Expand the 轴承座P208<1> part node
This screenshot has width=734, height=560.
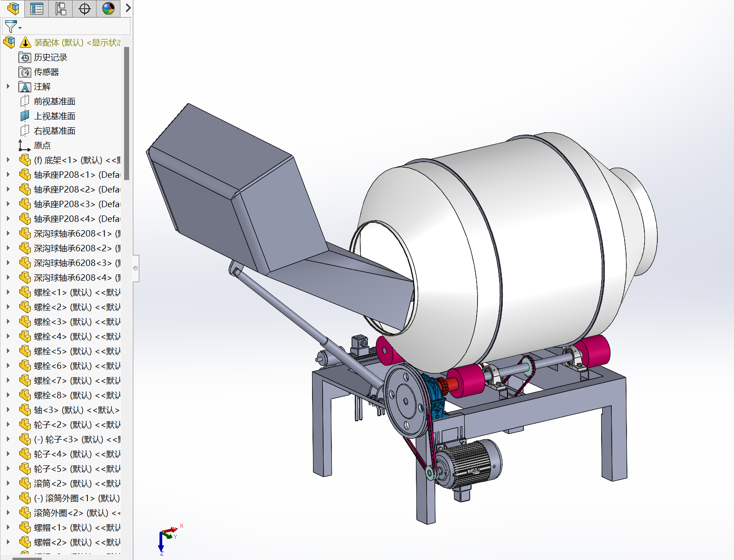(8, 175)
